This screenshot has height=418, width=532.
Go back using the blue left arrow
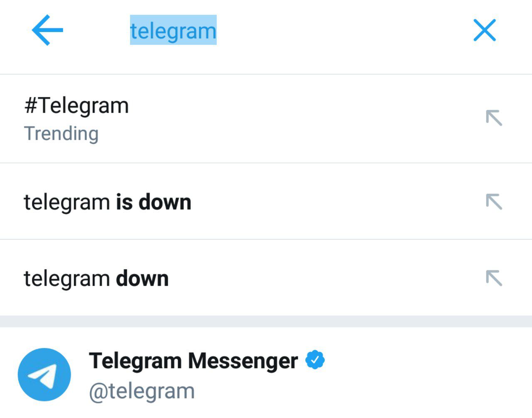(x=47, y=30)
